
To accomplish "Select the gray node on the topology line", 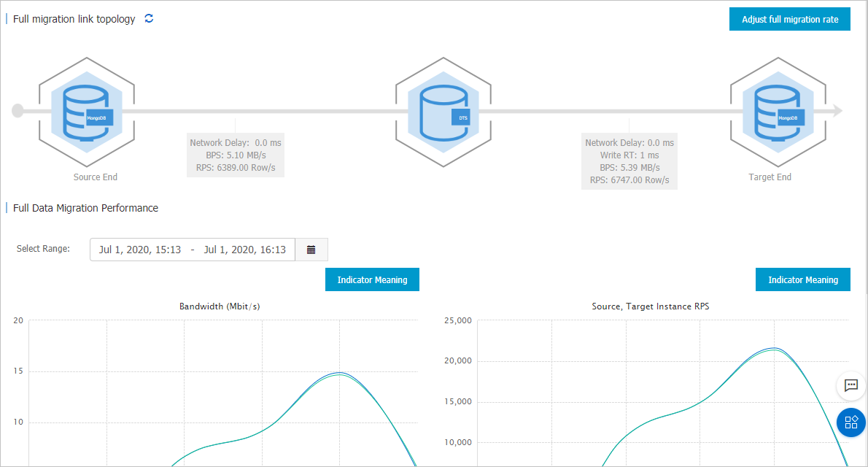I will pyautogui.click(x=16, y=111).
